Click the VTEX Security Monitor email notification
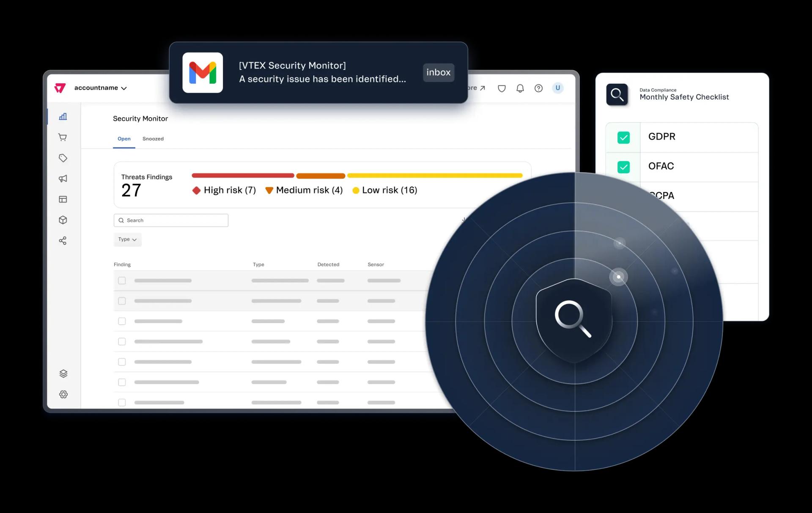This screenshot has width=812, height=513. click(320, 72)
